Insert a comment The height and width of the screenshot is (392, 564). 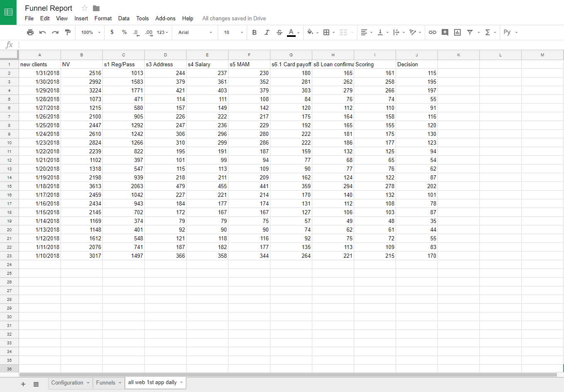point(445,32)
